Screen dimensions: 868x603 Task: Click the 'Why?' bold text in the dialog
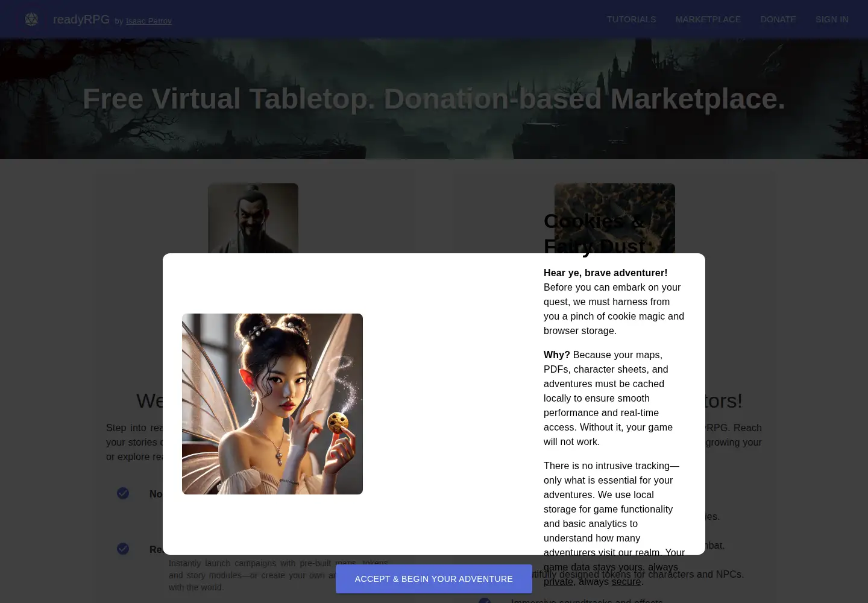(x=557, y=355)
